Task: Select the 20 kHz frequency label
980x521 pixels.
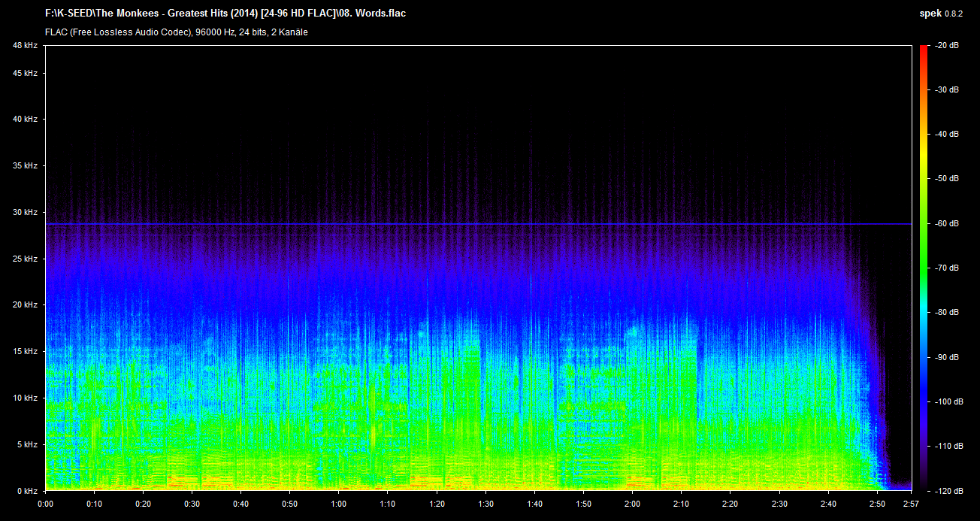Action: point(25,305)
